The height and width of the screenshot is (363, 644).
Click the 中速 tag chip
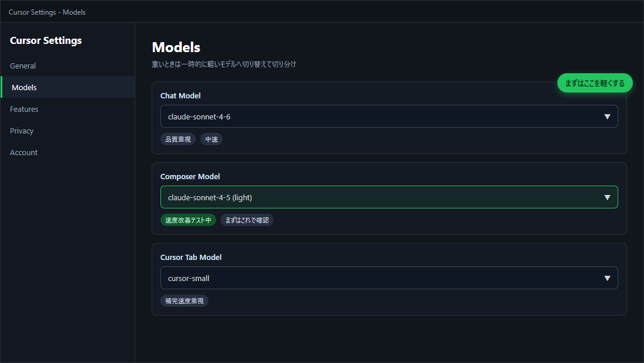(x=211, y=139)
